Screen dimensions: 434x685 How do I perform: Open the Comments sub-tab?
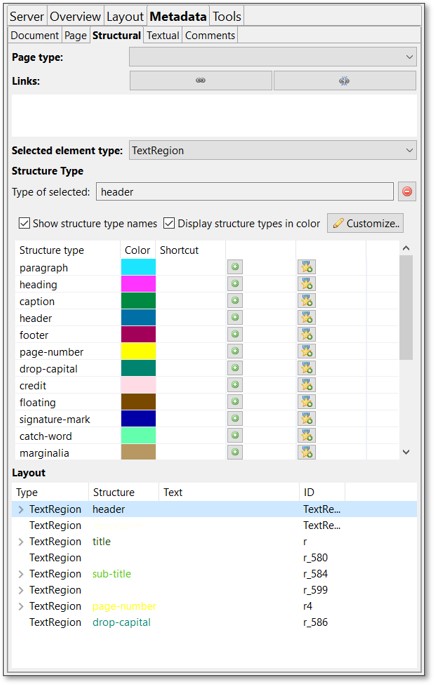point(210,35)
